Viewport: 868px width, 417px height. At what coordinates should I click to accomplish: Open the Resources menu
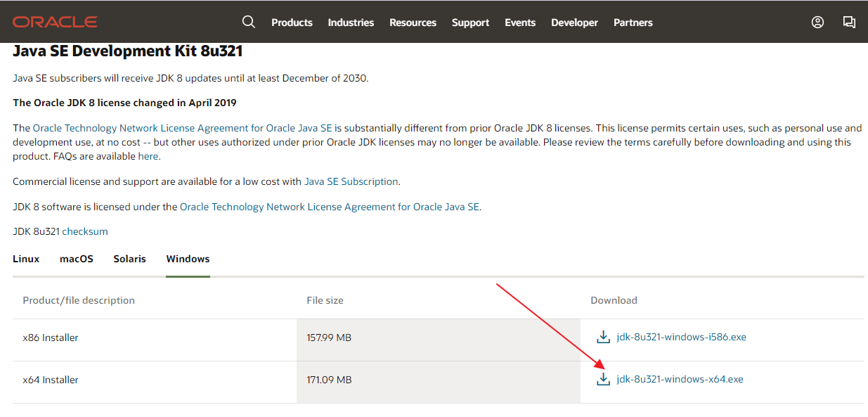coord(413,23)
